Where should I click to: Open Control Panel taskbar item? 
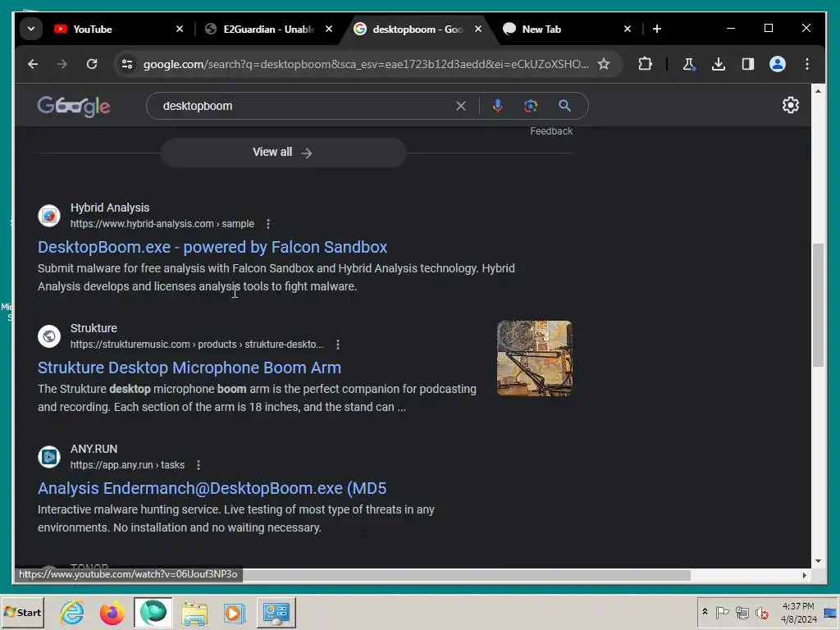tap(276, 612)
